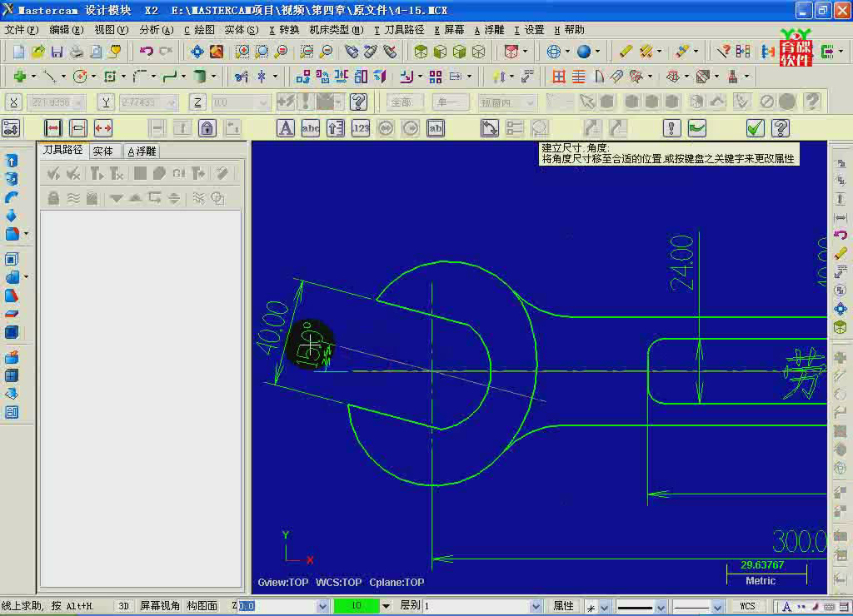
Task: Click the 40.00 dimension text in the drawing
Action: coord(272,327)
